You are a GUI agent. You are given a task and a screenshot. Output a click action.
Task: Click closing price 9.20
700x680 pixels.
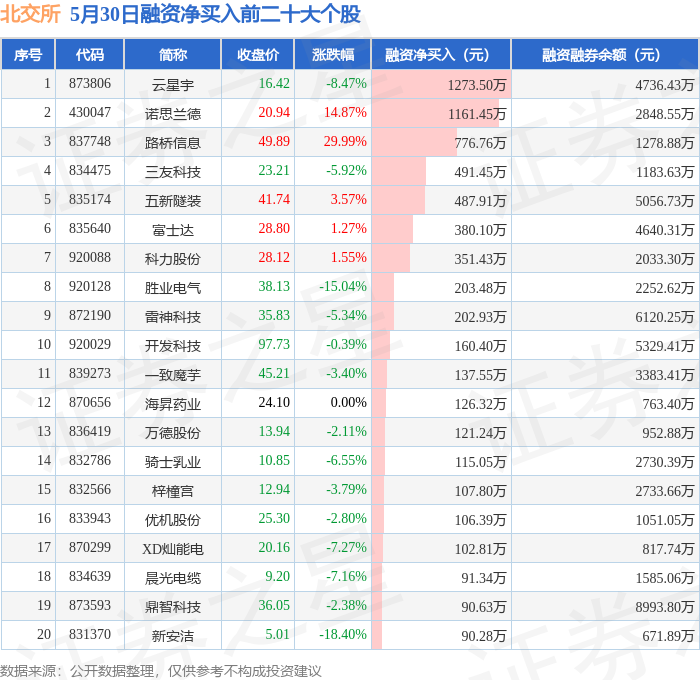(x=277, y=576)
